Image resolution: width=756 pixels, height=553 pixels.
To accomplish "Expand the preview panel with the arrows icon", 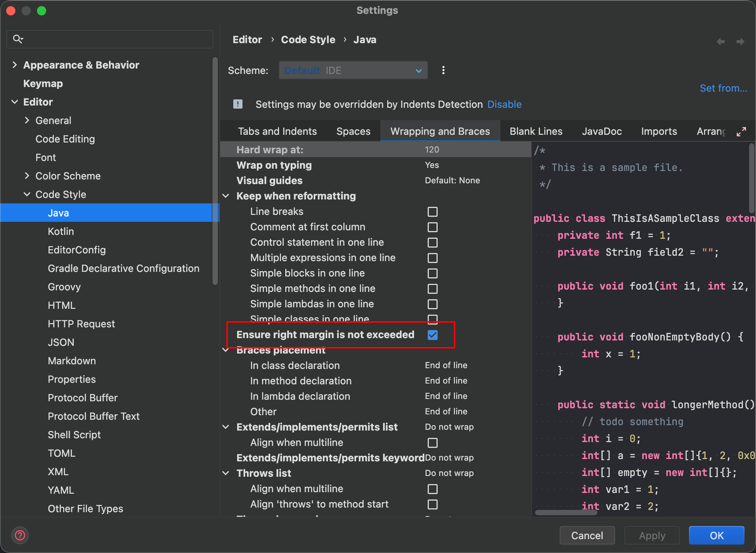I will 741,132.
